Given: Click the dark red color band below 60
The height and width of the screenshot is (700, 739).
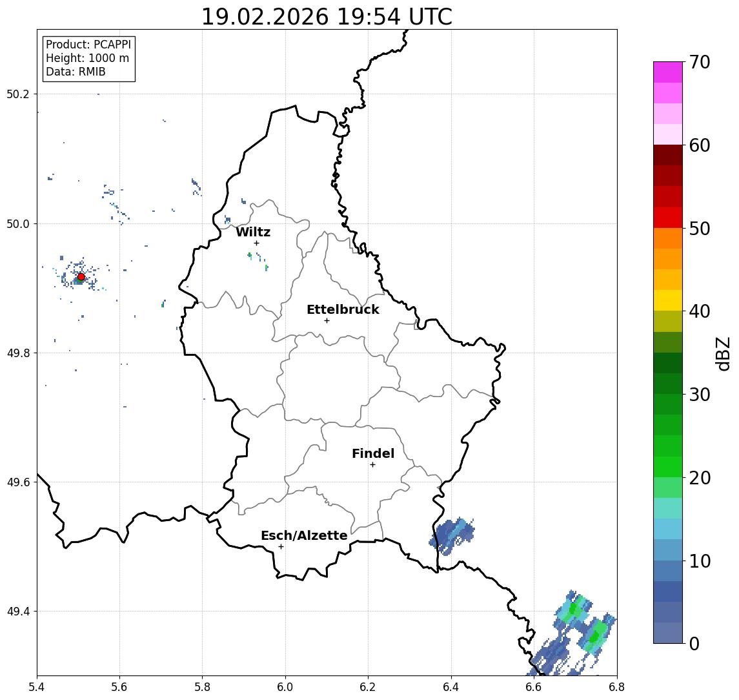Looking at the screenshot, I should 668,155.
